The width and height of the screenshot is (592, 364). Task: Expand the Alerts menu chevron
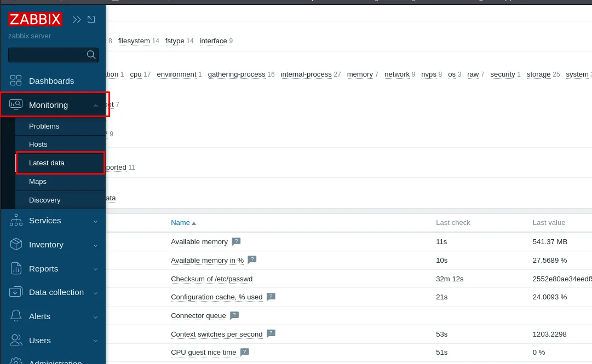tap(95, 317)
